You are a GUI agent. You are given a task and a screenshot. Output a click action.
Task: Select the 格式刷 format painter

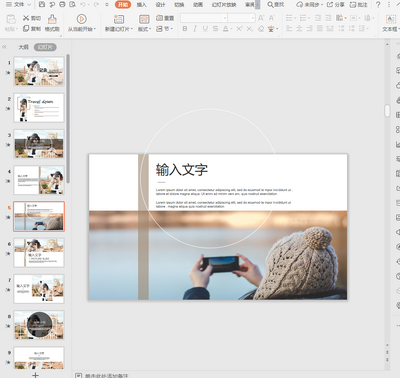pos(52,23)
